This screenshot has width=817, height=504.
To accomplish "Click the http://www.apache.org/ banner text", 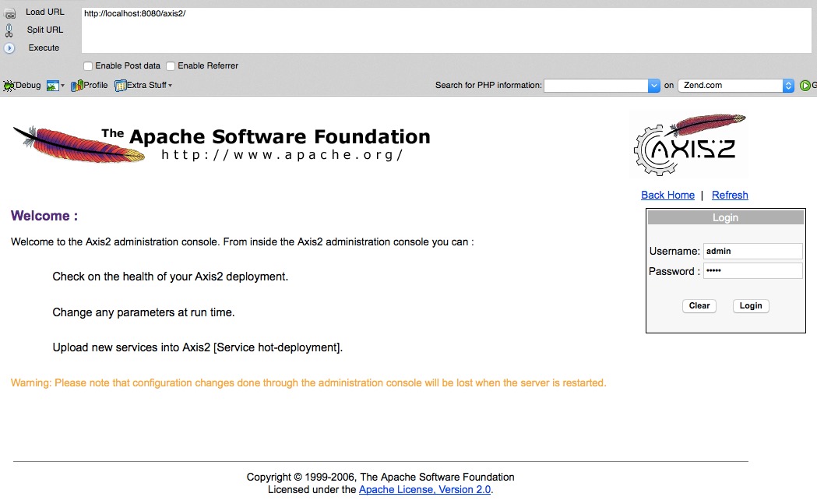I will click(282, 155).
